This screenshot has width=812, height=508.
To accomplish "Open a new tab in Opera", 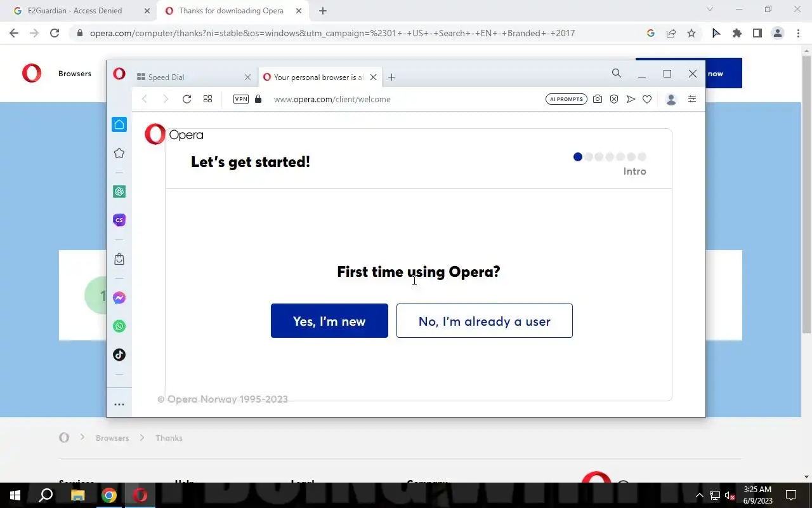I will pyautogui.click(x=391, y=77).
